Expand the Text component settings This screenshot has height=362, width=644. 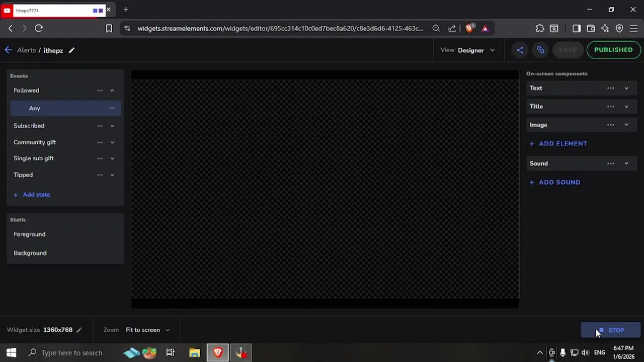(626, 88)
